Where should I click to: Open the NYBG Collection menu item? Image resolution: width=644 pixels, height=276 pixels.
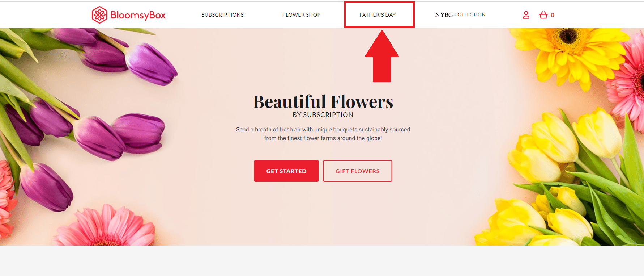(x=460, y=15)
